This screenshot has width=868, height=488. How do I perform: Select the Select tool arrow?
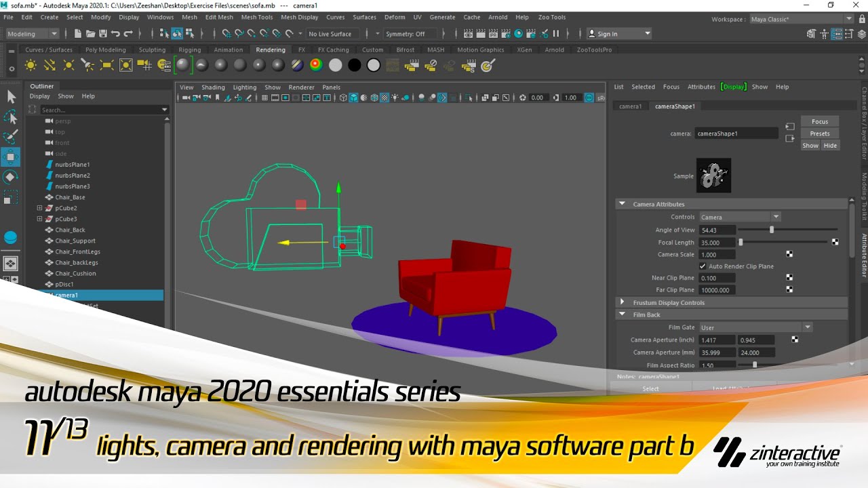pos(11,97)
